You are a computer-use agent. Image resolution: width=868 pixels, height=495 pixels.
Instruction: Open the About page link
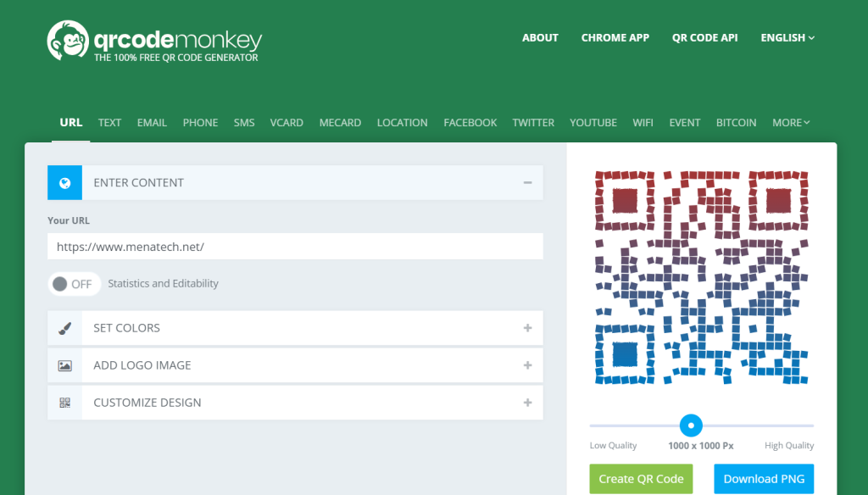(540, 37)
